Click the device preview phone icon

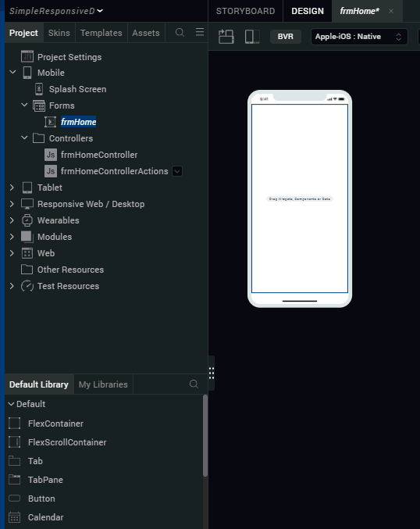point(252,37)
